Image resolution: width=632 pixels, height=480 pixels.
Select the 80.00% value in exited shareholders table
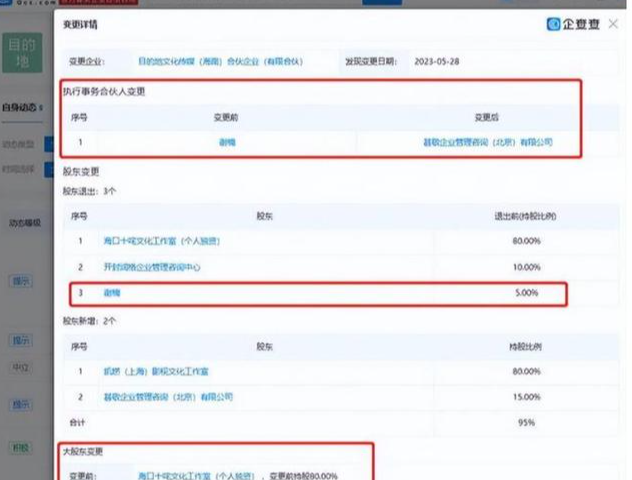point(526,241)
